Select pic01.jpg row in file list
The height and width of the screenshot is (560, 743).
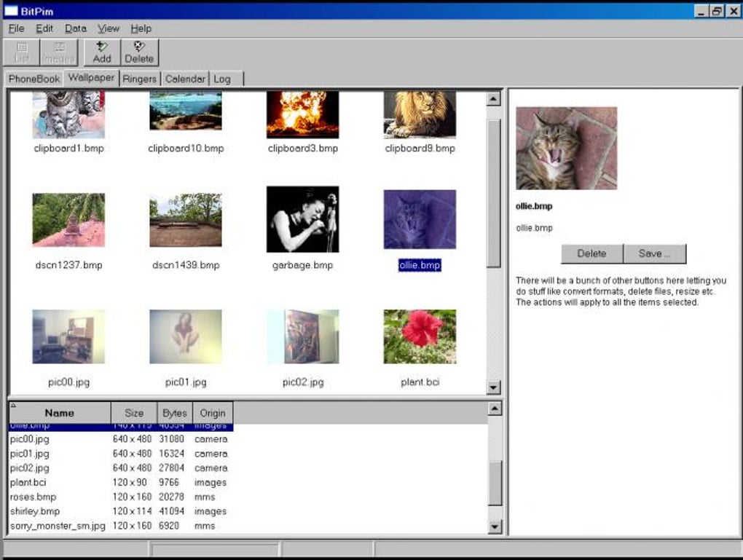pyautogui.click(x=121, y=454)
